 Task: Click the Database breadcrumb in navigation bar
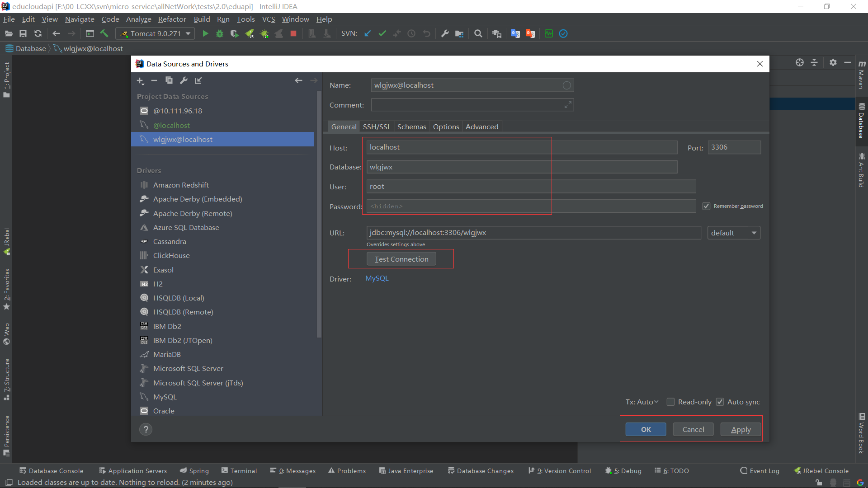[x=26, y=48]
